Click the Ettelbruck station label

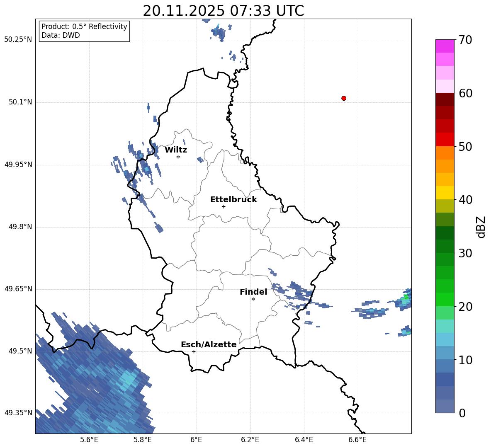click(233, 200)
